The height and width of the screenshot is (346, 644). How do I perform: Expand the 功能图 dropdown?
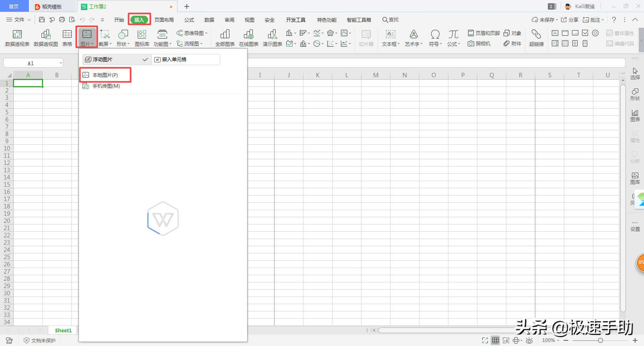163,44
